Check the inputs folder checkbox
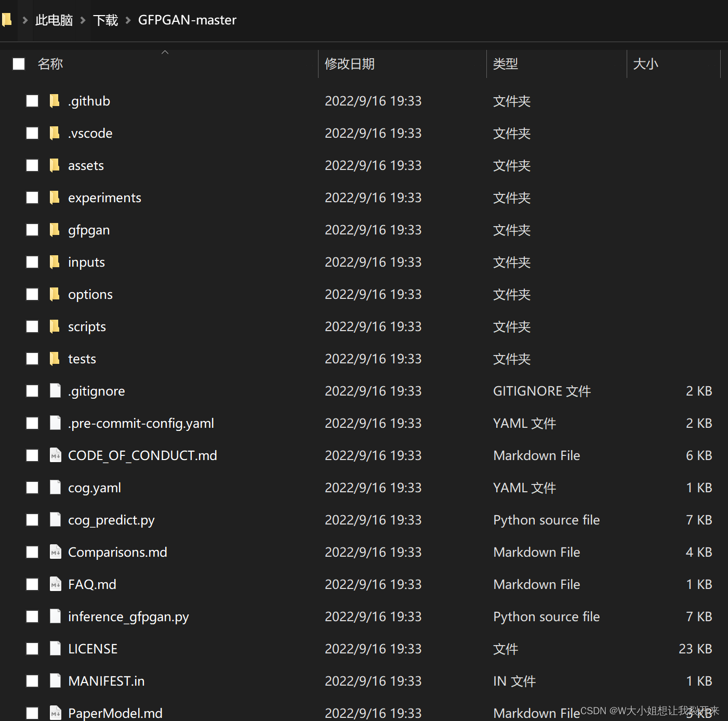This screenshot has width=728, height=721. (32, 262)
